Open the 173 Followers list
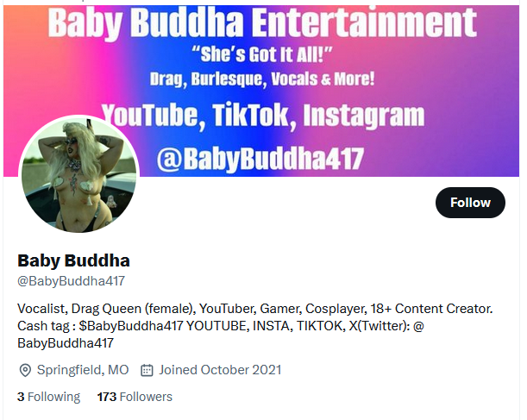This screenshot has height=420, width=527. (135, 397)
